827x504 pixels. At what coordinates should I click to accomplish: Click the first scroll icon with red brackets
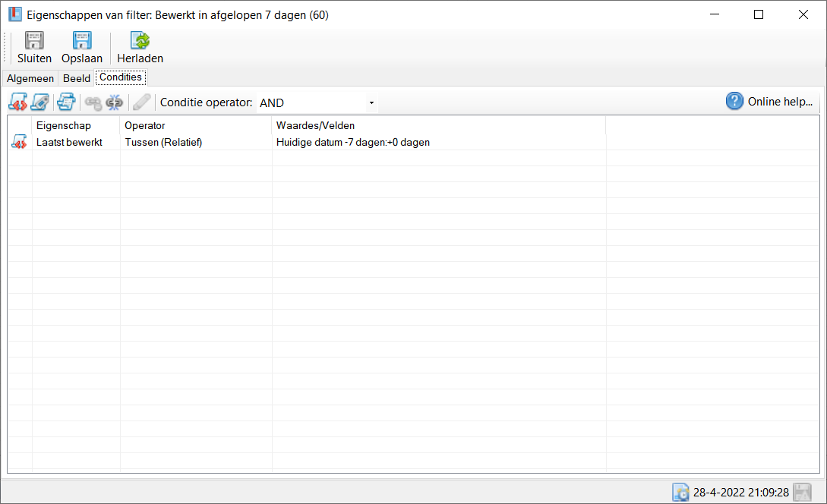(x=19, y=102)
